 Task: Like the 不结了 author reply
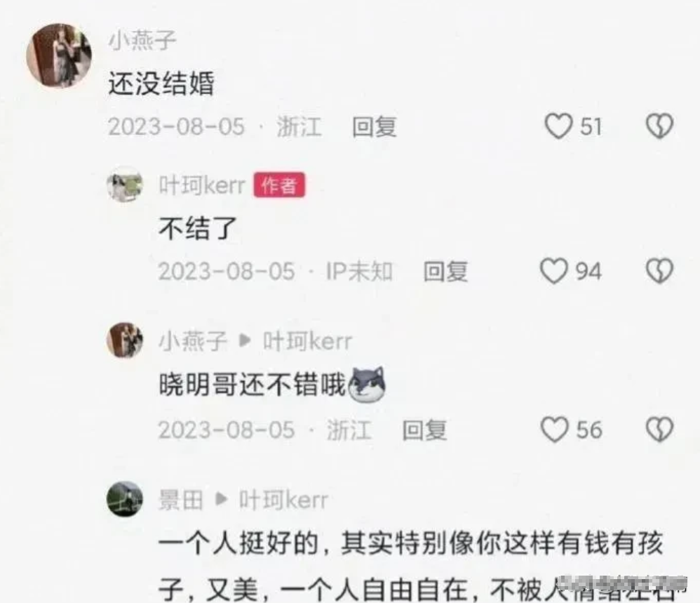554,271
